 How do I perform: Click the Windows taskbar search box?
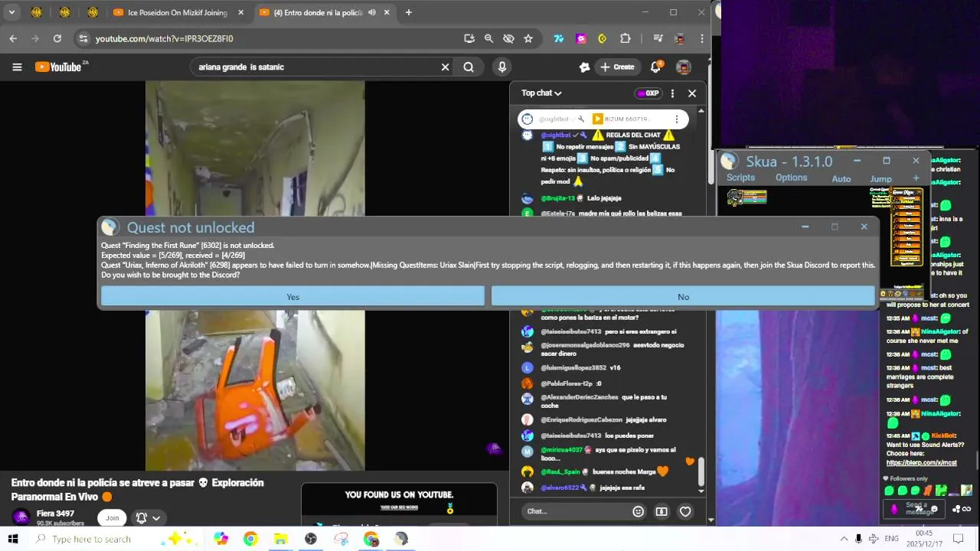pyautogui.click(x=115, y=539)
